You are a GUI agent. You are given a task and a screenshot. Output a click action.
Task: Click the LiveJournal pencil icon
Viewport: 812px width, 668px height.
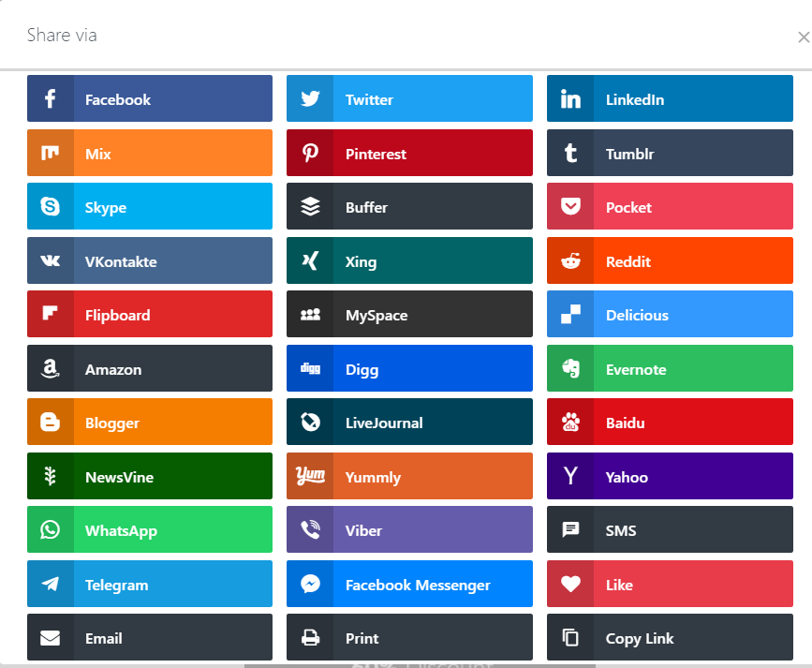(310, 422)
